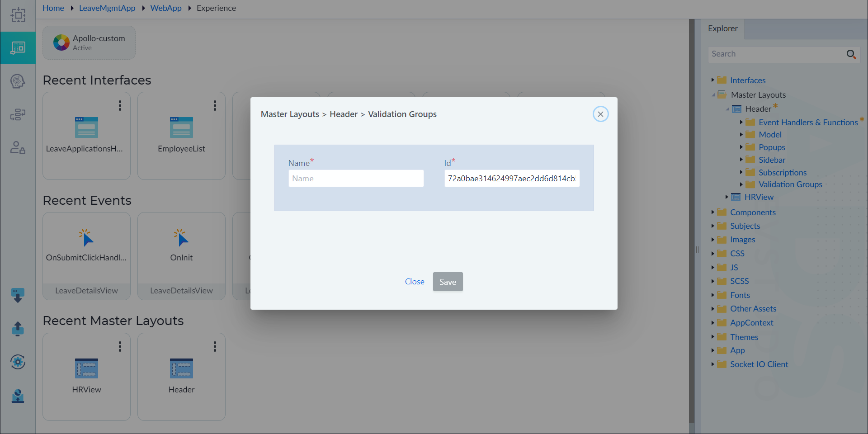Open the head-with-gear sidebar icon
Screen dimensions: 868x434
tap(18, 81)
